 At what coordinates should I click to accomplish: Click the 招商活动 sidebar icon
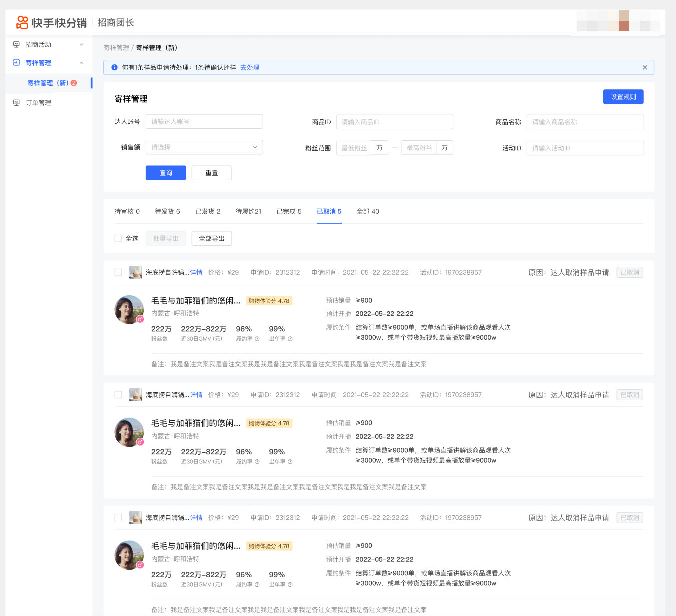pyautogui.click(x=16, y=45)
